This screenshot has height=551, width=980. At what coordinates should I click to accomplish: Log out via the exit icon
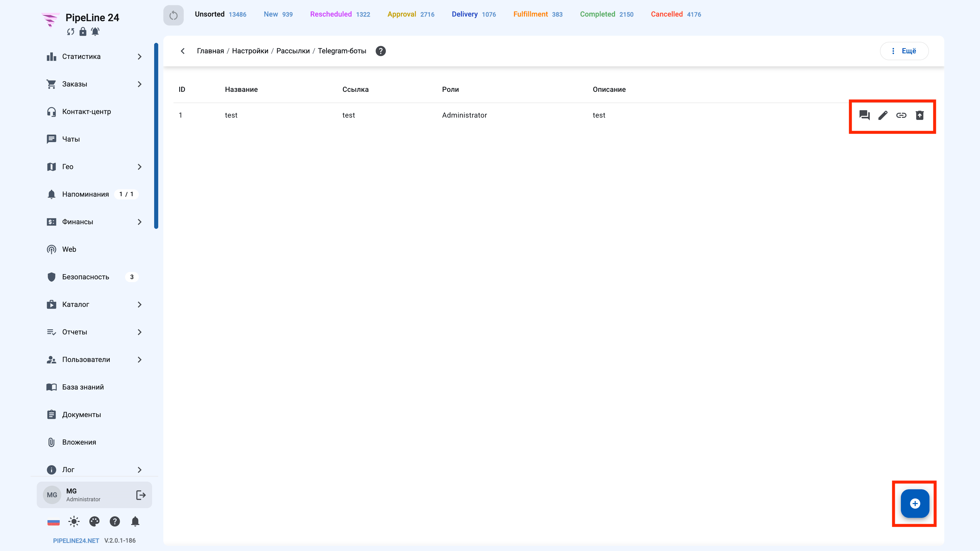click(x=141, y=495)
